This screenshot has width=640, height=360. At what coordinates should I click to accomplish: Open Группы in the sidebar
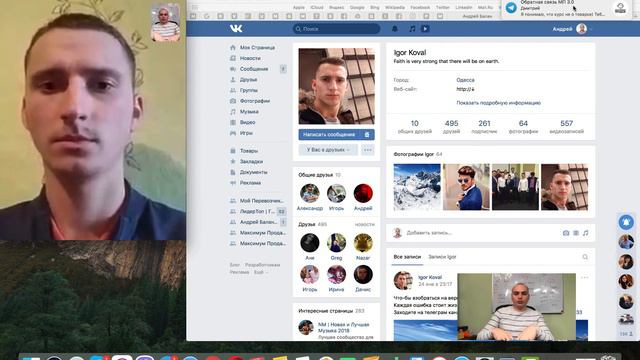coord(249,90)
